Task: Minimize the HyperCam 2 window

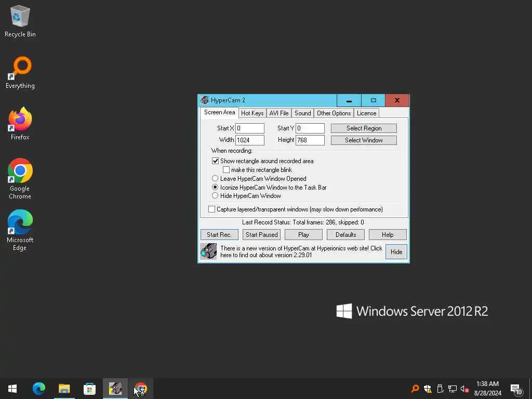Action: point(349,100)
